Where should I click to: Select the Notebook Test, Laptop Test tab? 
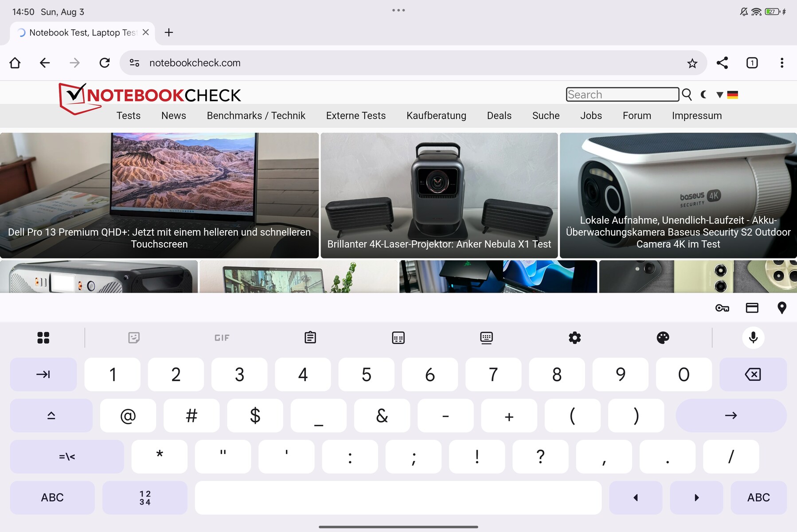[82, 33]
